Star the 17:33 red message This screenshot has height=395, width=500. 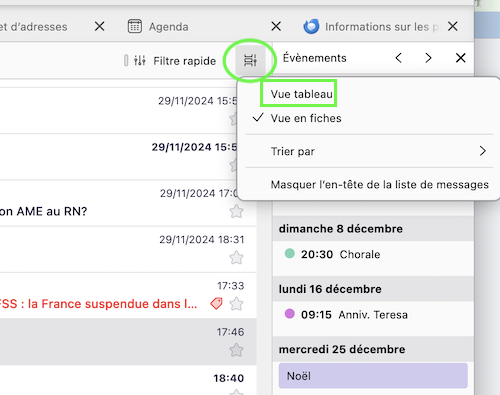(x=236, y=304)
